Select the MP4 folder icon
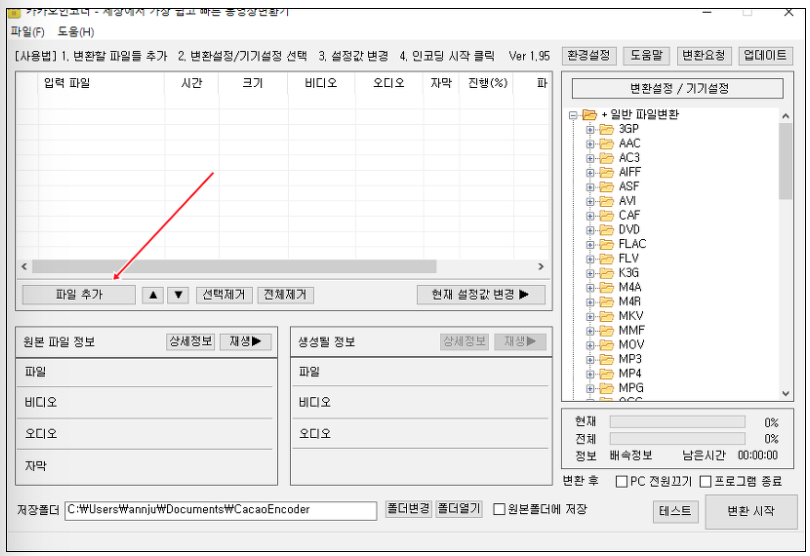This screenshot has width=810, height=556. pyautogui.click(x=606, y=374)
